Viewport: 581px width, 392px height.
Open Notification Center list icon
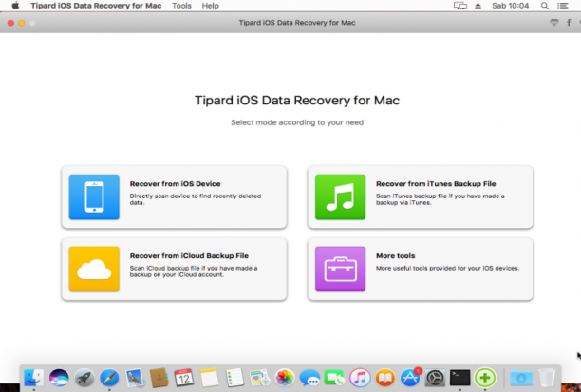562,6
